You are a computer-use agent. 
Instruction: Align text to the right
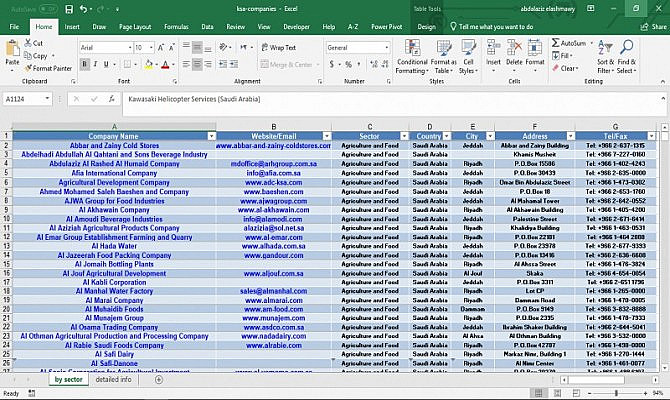208,65
